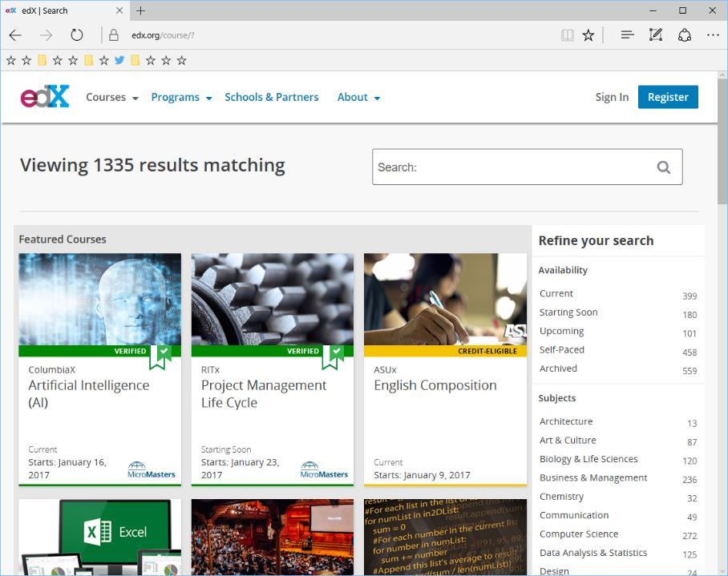Click the Register button
Viewport: 728px width, 576px height.
(x=668, y=97)
